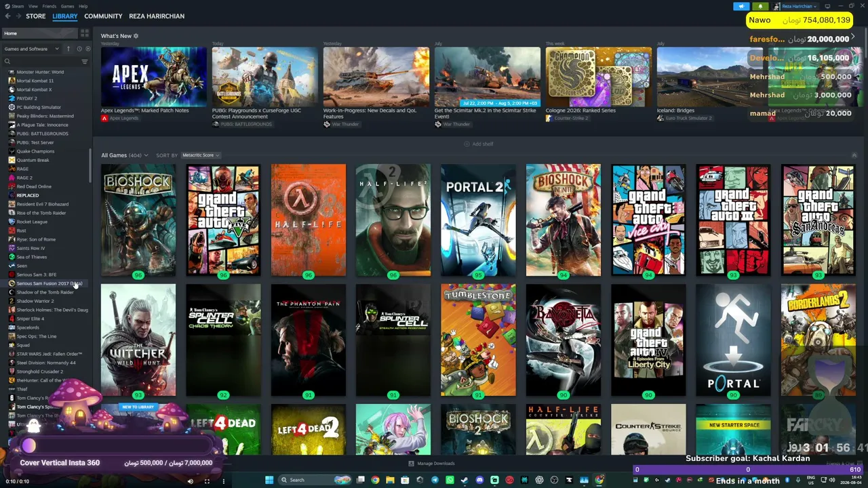Select Red Dead Online in sidebar
This screenshot has height=488, width=868.
[x=34, y=186]
